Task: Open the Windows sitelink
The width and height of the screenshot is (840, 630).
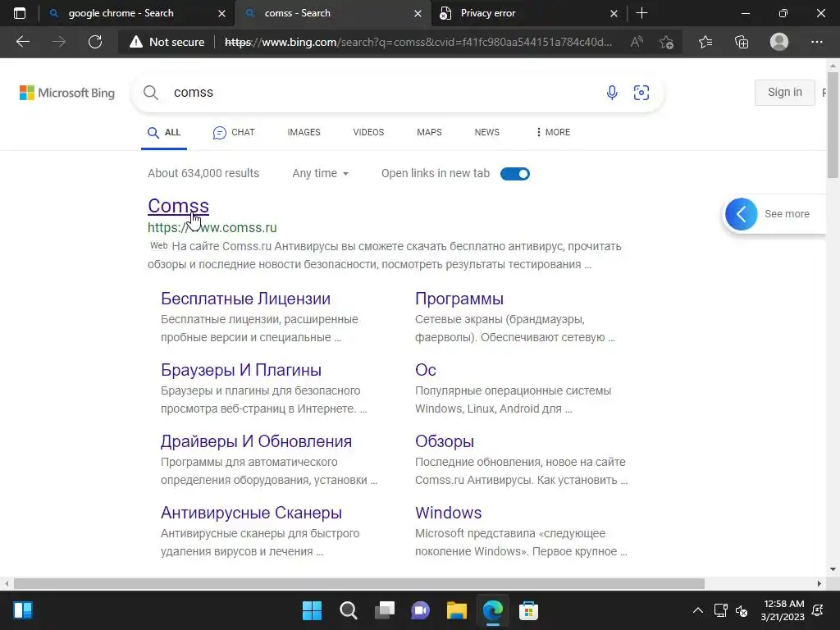Action: pos(449,513)
